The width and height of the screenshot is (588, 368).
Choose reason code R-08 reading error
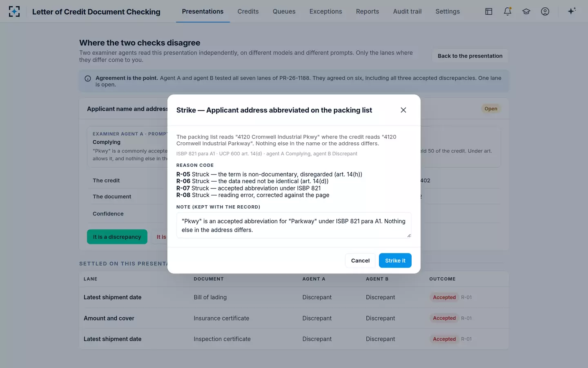253,195
